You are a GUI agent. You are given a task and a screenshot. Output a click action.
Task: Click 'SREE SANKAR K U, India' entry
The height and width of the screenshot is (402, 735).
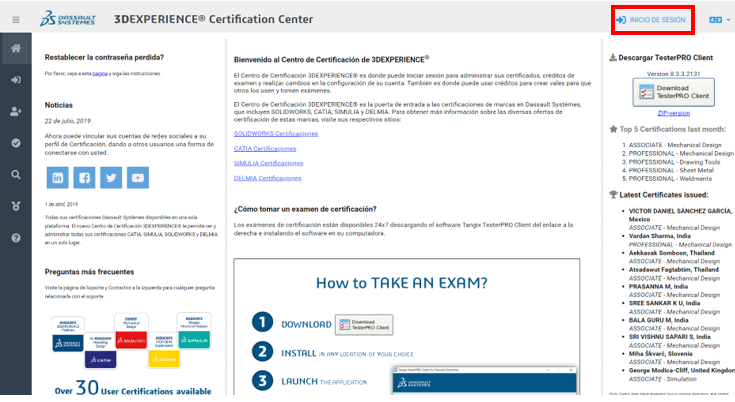[664, 304]
